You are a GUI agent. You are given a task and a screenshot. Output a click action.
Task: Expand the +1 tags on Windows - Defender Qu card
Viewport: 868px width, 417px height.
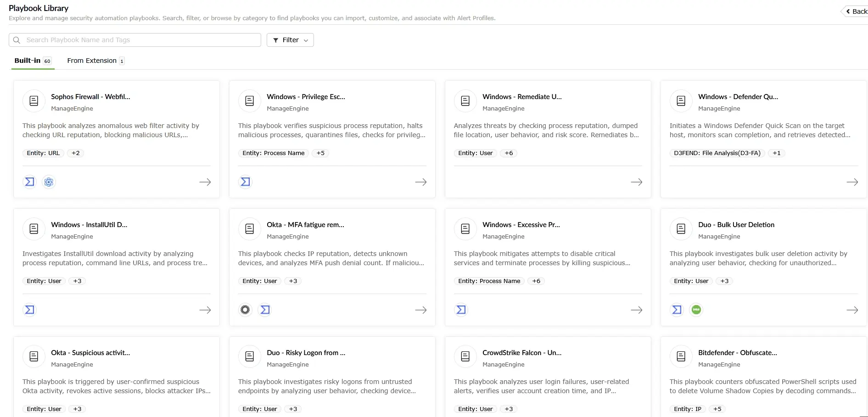(x=777, y=153)
